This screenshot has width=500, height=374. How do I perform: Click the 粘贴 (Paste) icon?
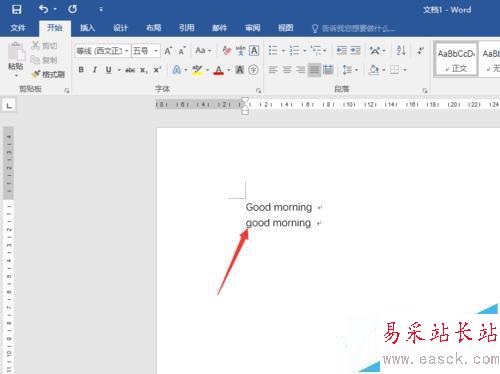click(16, 52)
